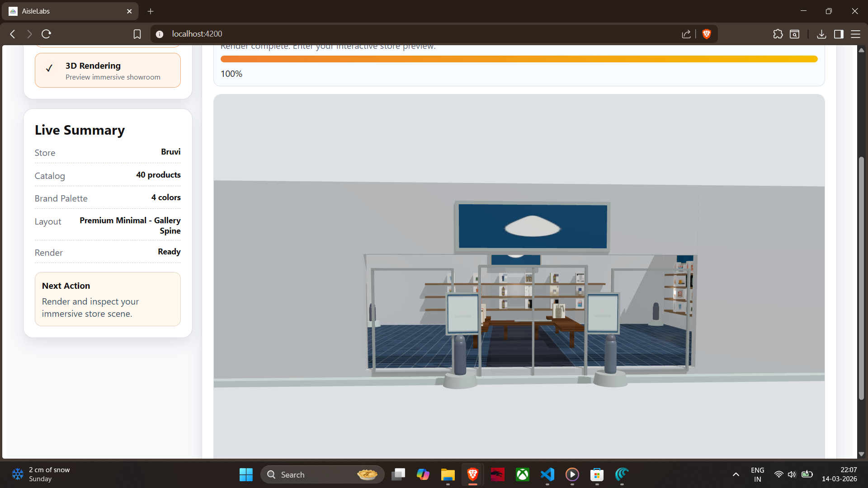Image resolution: width=868 pixels, height=488 pixels.
Task: Click the render progress bar
Action: 519,59
